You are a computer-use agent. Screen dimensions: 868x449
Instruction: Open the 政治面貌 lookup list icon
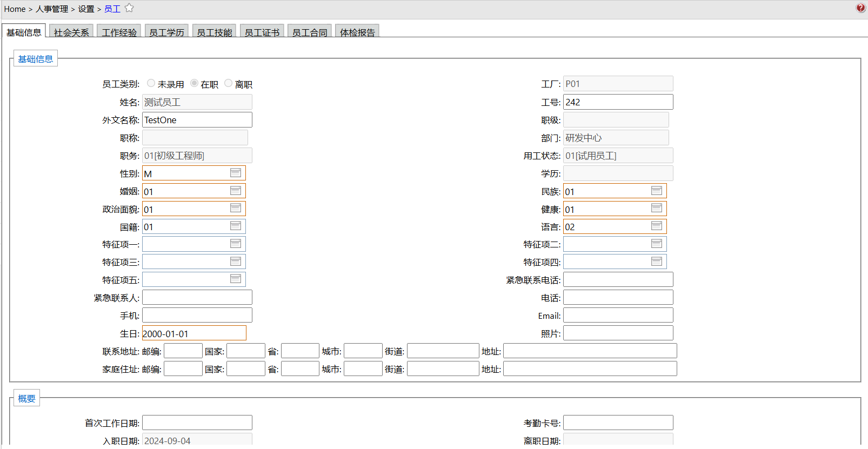tap(236, 208)
